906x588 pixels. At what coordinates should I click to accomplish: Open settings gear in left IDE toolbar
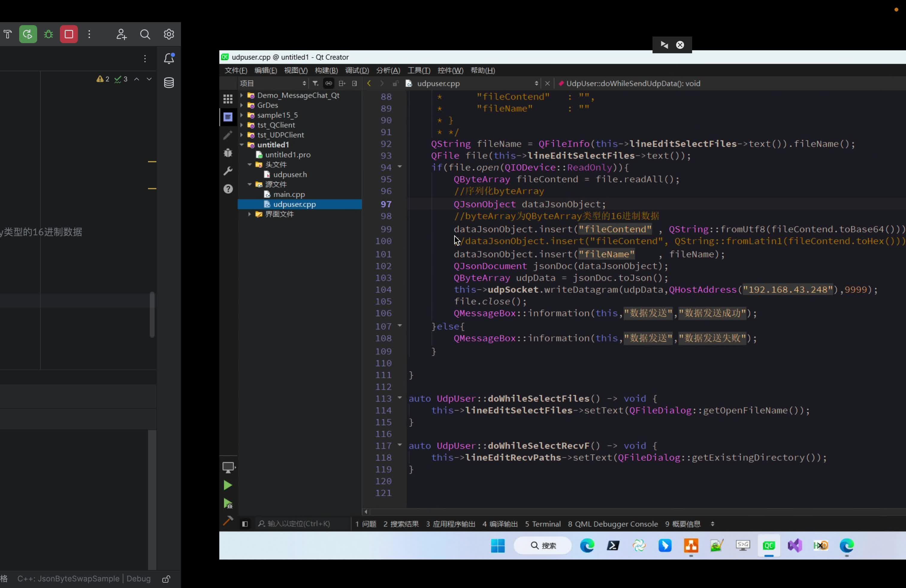click(169, 34)
